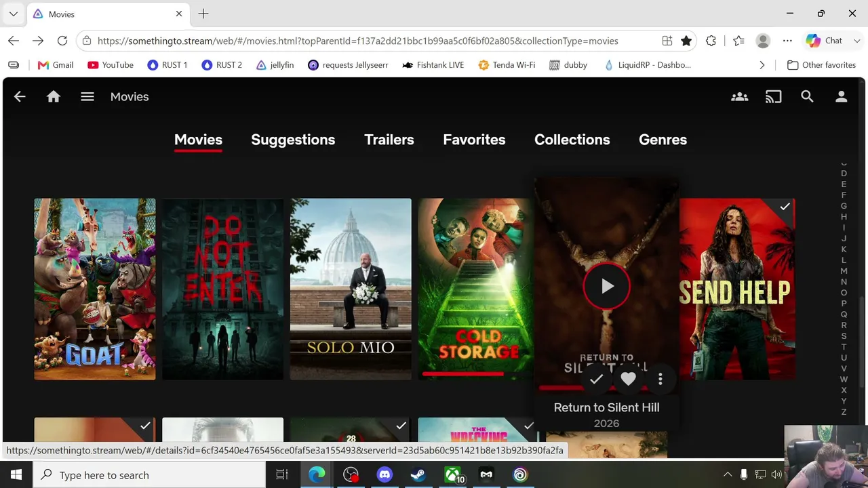868x488 pixels.
Task: Close the Movies browser tab
Action: [179, 14]
